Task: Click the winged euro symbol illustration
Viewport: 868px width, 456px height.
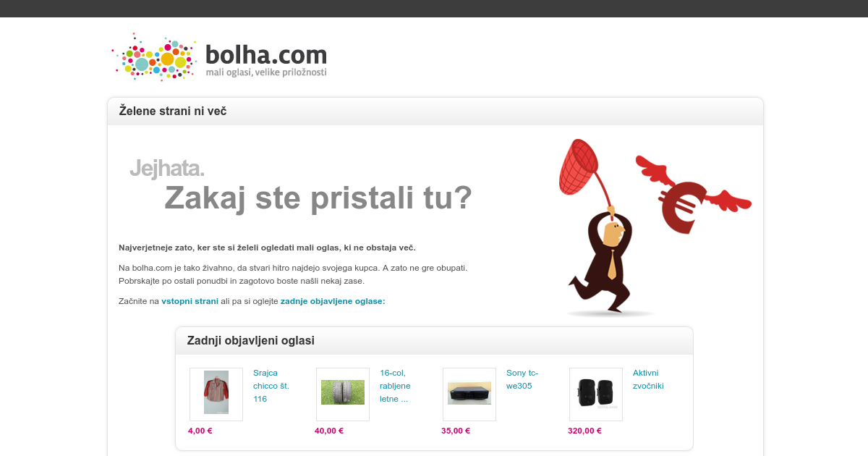Action: click(692, 195)
